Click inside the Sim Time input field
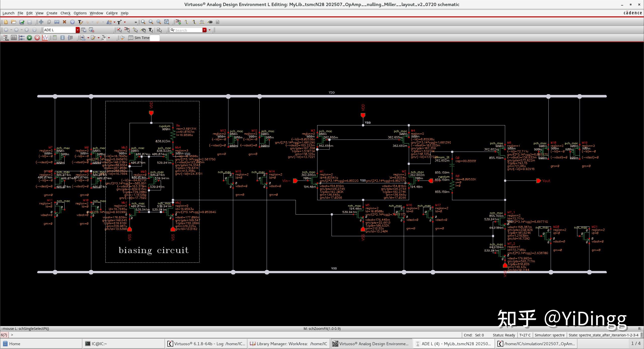This screenshot has height=349, width=644. click(155, 38)
